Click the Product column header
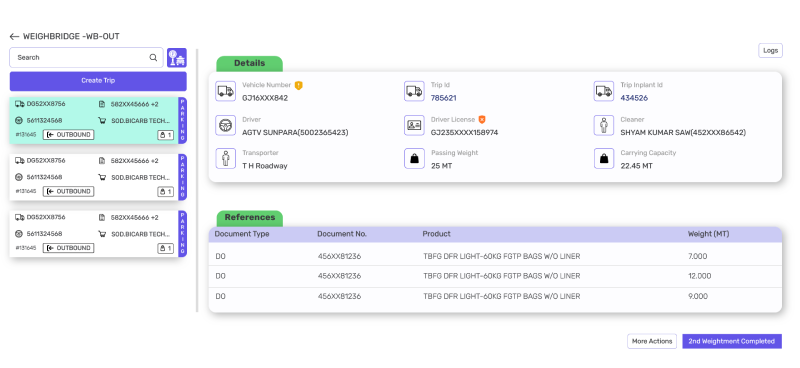The width and height of the screenshot is (800, 368). (x=436, y=234)
